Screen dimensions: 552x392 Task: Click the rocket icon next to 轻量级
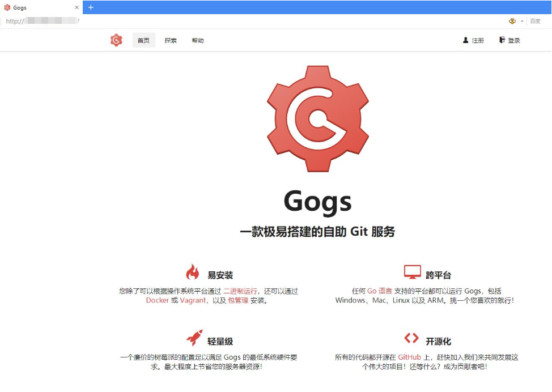pyautogui.click(x=194, y=338)
